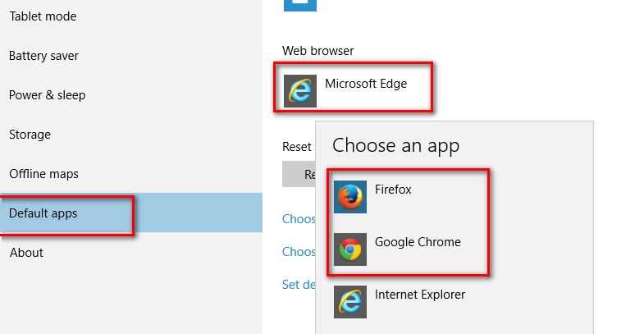
Task: Choose Offline maps from the sidebar
Action: [x=43, y=174]
